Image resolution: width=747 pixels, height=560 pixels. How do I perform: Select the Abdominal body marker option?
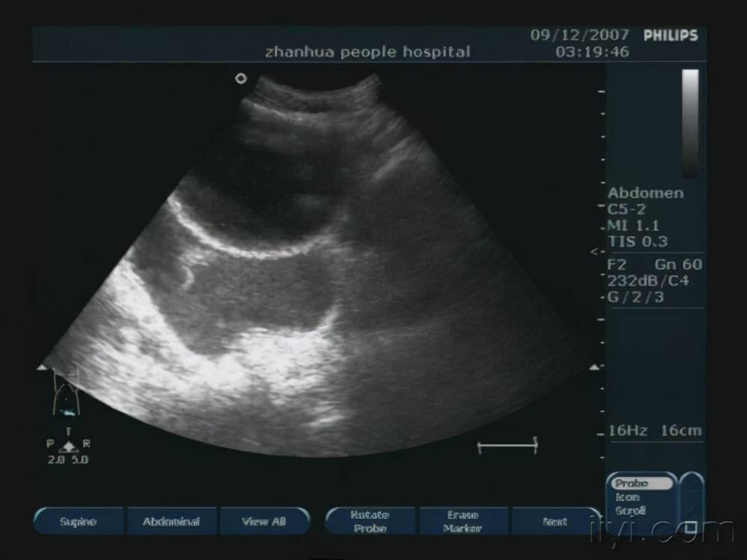pos(171,521)
